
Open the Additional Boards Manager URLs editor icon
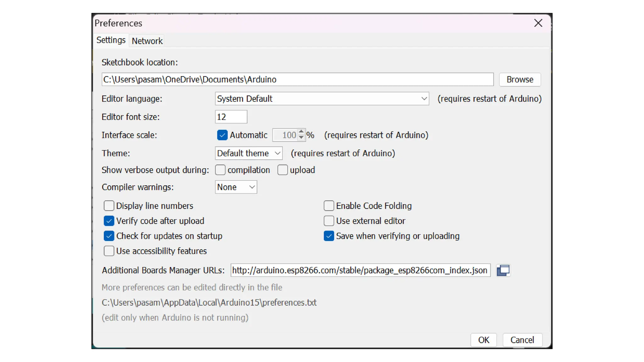point(503,270)
